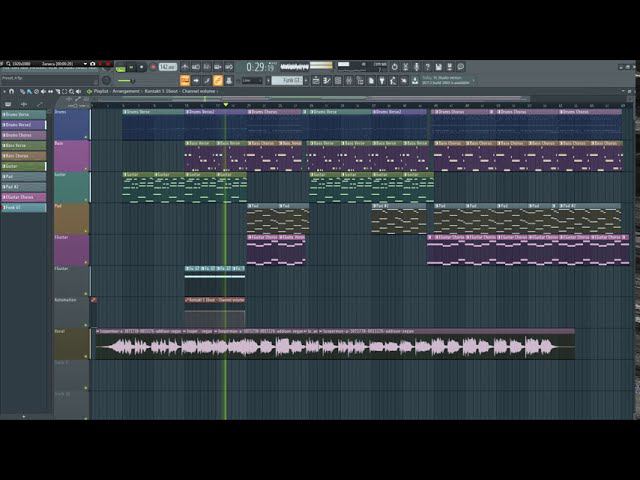Toggle pattern/song mode switch

(120, 68)
